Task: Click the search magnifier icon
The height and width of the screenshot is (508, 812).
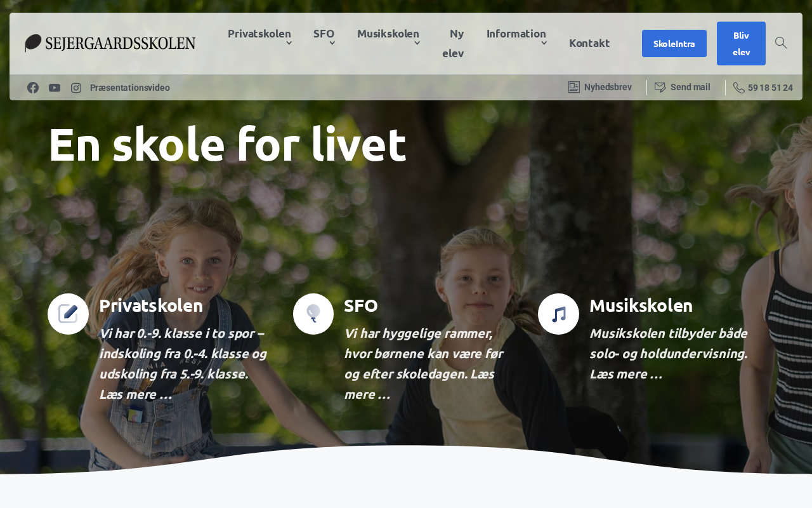Action: click(781, 43)
